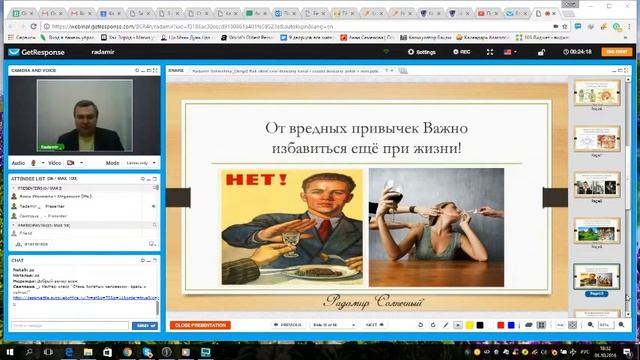Screen dimensions: 640x360
Task: Click the redo arrow in drawing toolbar
Action: [433, 325]
